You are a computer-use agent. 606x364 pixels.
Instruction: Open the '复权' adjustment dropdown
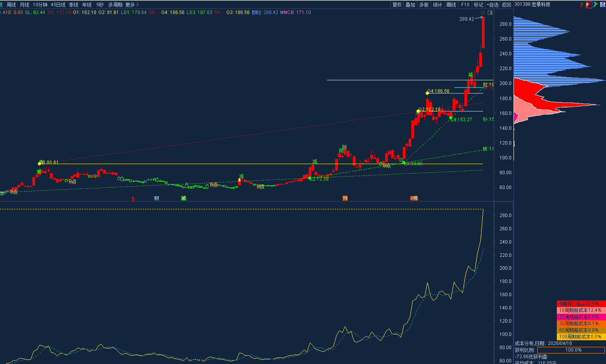(x=397, y=5)
